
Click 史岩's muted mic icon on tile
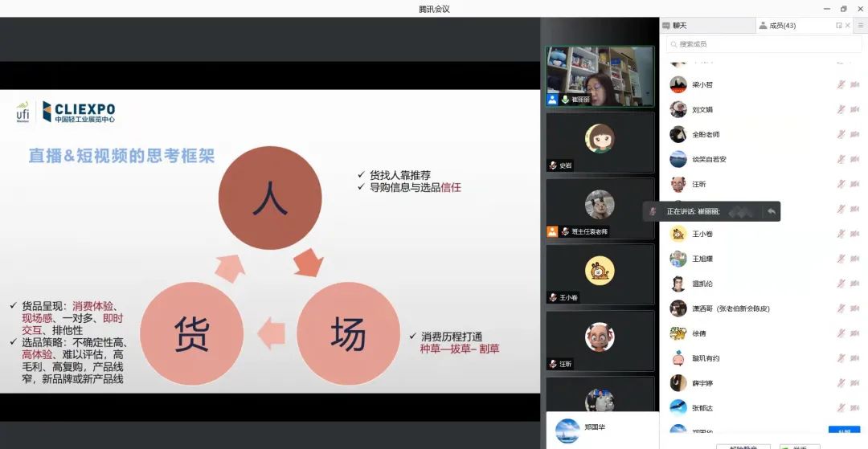click(553, 165)
